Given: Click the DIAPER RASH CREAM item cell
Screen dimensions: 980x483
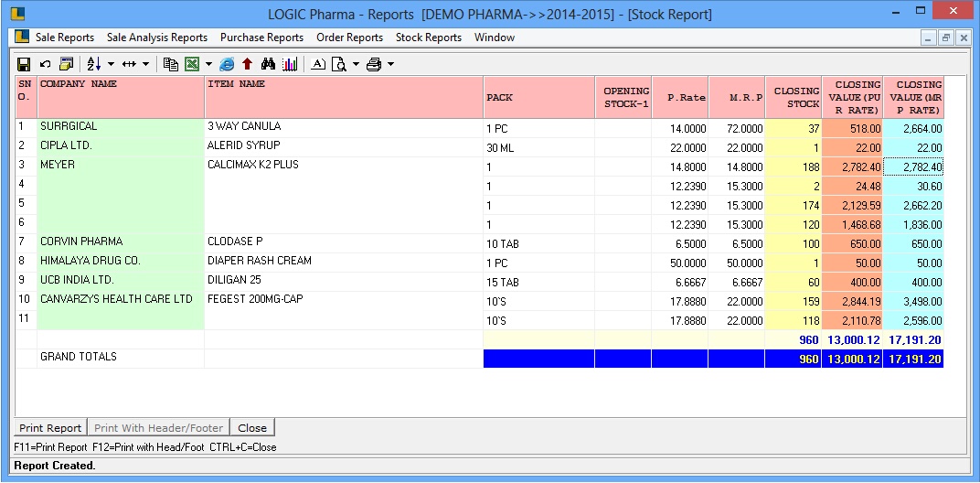Looking at the screenshot, I should point(344,263).
